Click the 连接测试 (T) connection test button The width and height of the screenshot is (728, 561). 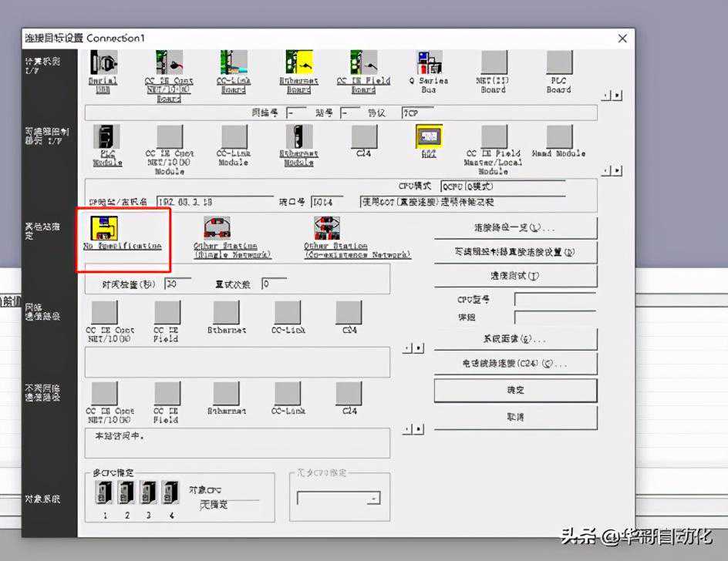pos(515,276)
